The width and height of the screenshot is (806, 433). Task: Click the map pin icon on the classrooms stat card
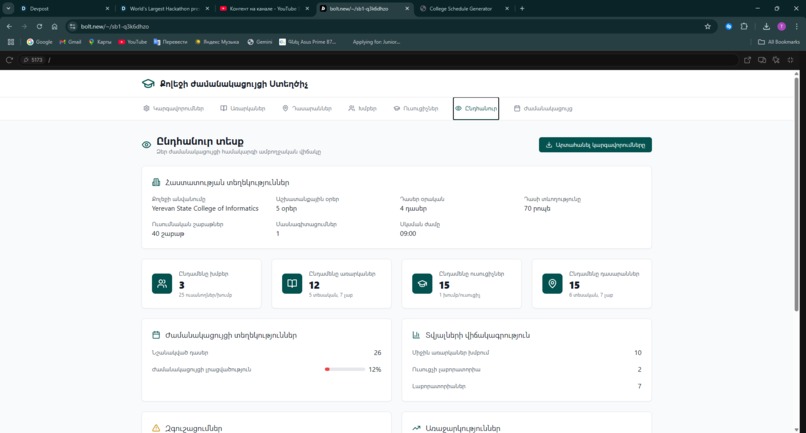click(x=552, y=283)
